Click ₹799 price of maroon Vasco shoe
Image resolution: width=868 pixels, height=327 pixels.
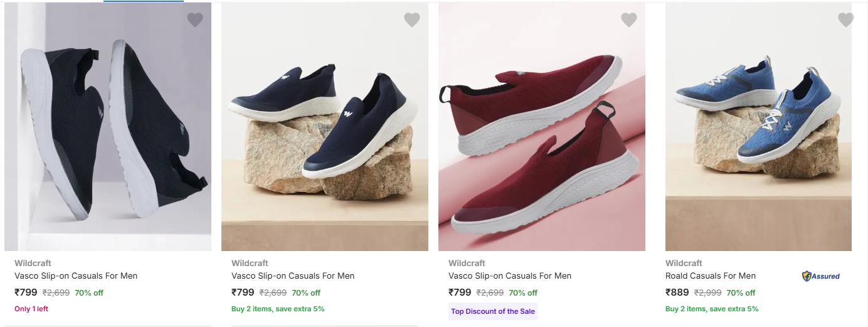pyautogui.click(x=460, y=292)
